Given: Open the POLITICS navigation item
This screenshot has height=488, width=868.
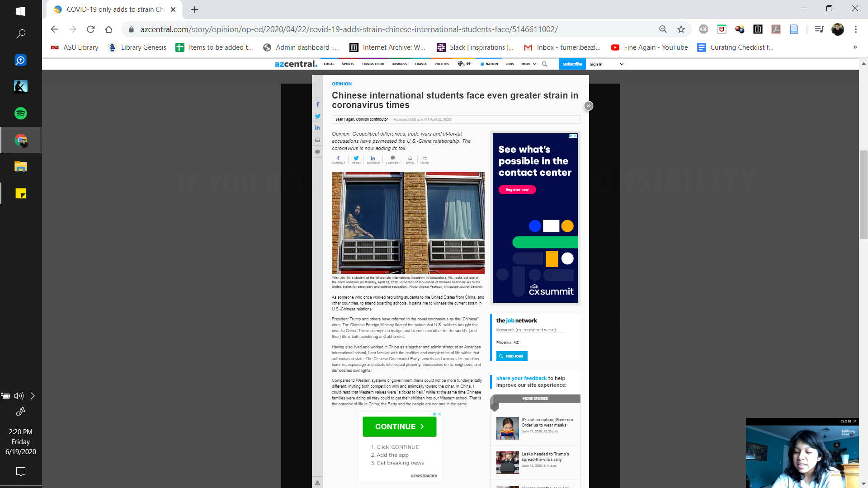Looking at the screenshot, I should [441, 64].
